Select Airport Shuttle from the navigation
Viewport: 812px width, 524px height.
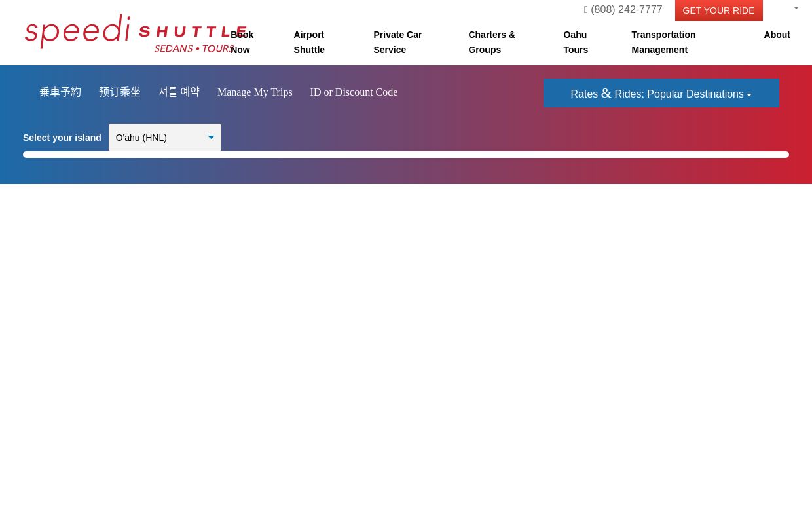click(x=309, y=42)
